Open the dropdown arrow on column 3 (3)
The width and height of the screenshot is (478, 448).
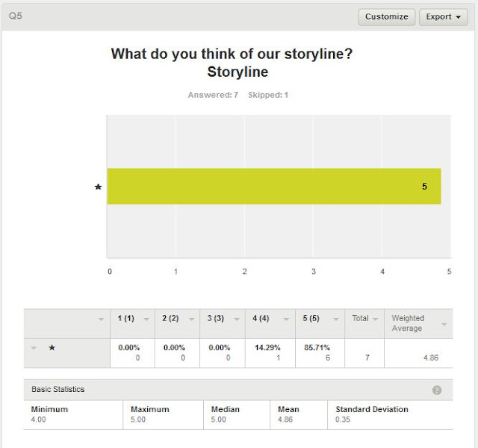click(237, 319)
